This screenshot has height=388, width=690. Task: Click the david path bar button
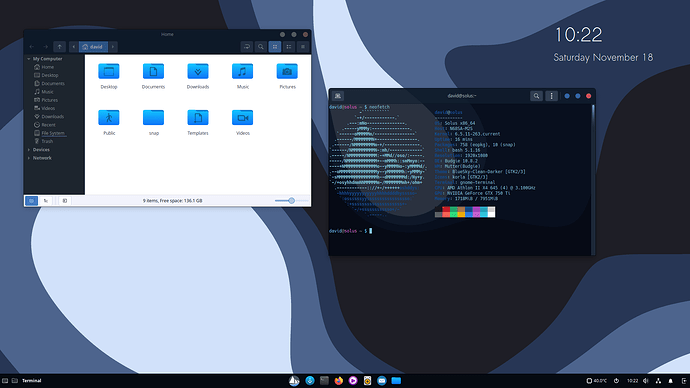click(x=93, y=47)
